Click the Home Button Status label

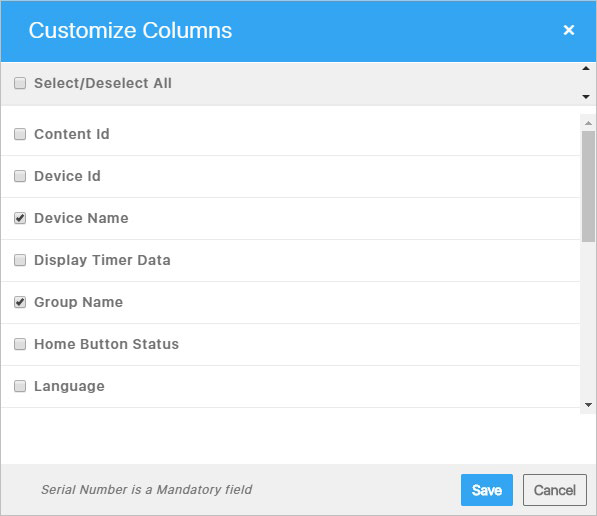pyautogui.click(x=106, y=344)
